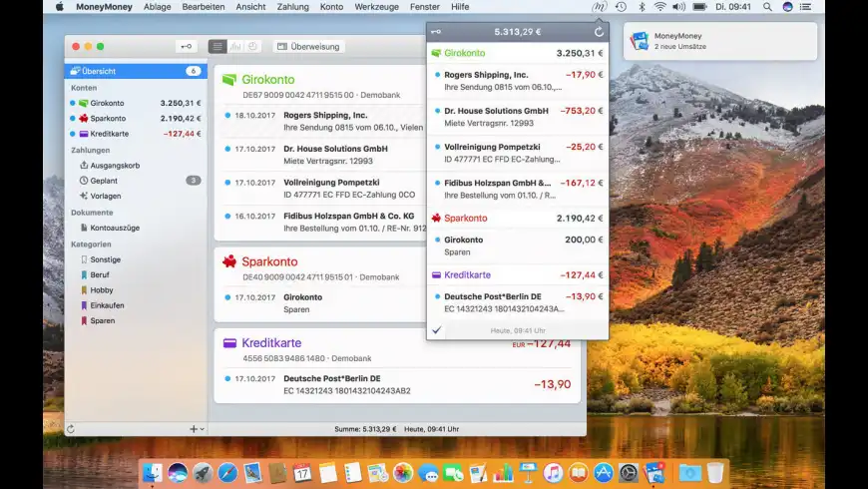This screenshot has height=489, width=868.
Task: Click the blue dot beside Sparkonto in the sidebar
Action: click(73, 119)
